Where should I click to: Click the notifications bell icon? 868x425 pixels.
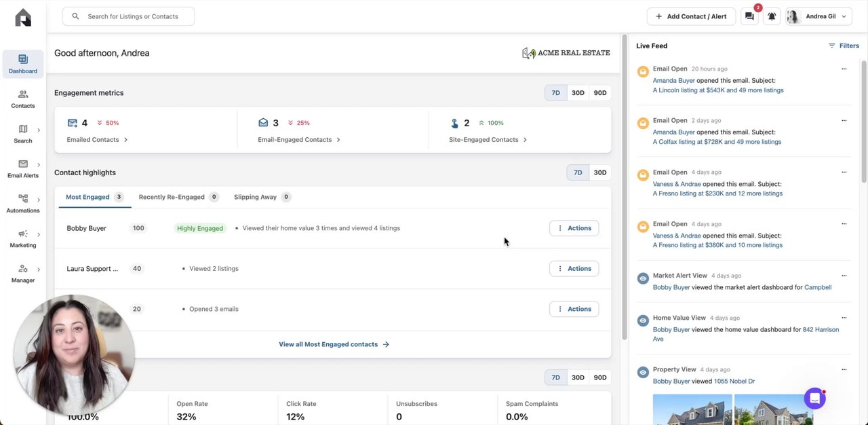(772, 16)
